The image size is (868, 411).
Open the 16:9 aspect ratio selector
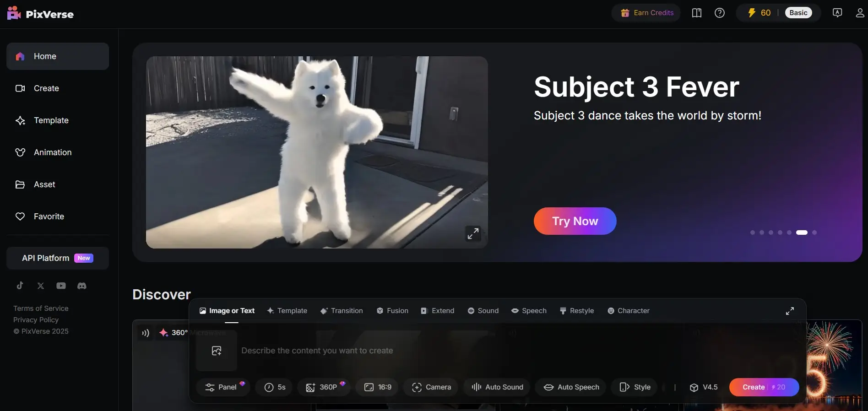coord(378,387)
